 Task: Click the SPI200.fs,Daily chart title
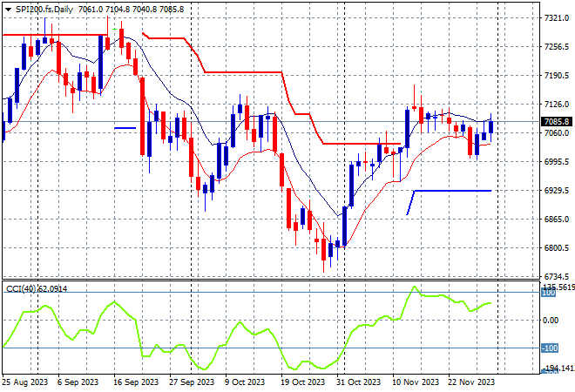[x=44, y=10]
